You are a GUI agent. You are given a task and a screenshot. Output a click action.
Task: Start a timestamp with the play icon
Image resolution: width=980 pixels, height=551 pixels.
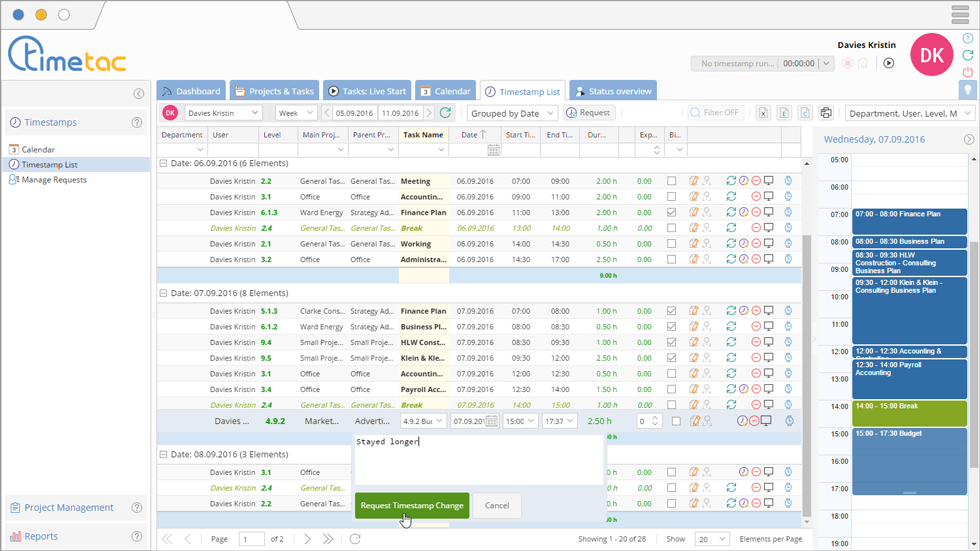pyautogui.click(x=888, y=63)
